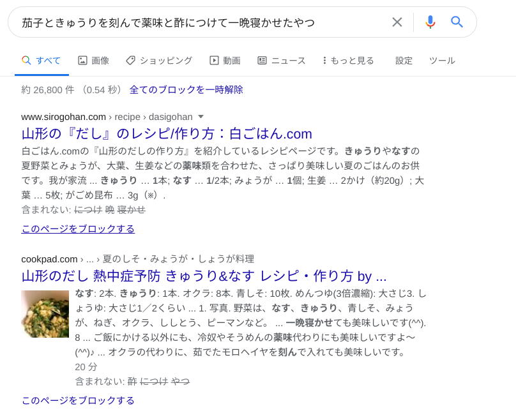Open the cookpad 山形のだし 熱中症予防 result
Image resolution: width=516 pixels, height=420 pixels.
click(204, 276)
